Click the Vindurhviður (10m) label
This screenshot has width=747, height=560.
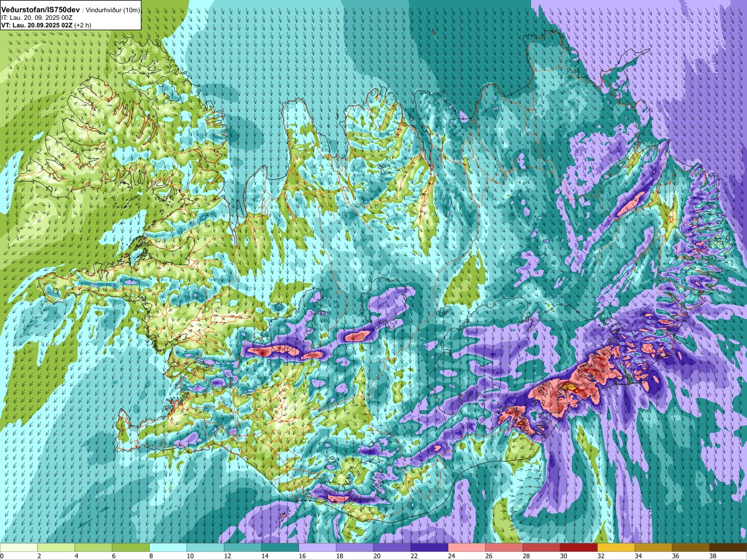[113, 10]
